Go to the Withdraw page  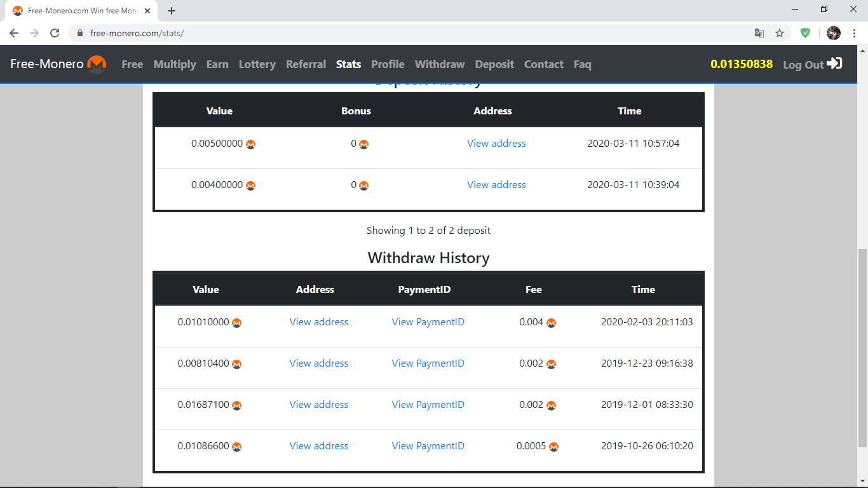pyautogui.click(x=440, y=64)
